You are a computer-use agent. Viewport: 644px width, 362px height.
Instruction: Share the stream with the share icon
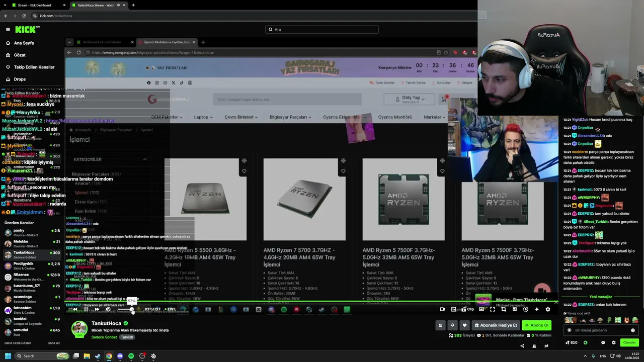pos(522,346)
